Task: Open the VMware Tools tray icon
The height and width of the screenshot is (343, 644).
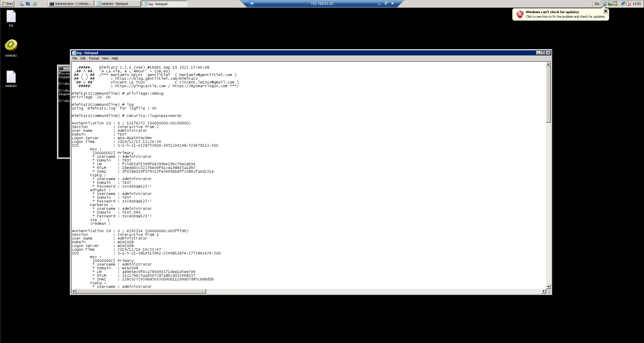Action: (x=615, y=4)
